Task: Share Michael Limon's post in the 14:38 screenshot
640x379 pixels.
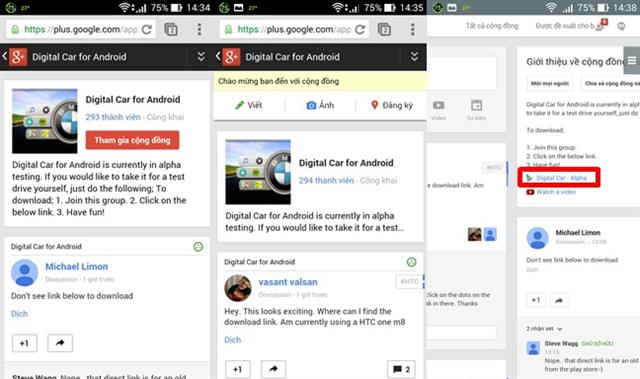Action: (x=559, y=300)
